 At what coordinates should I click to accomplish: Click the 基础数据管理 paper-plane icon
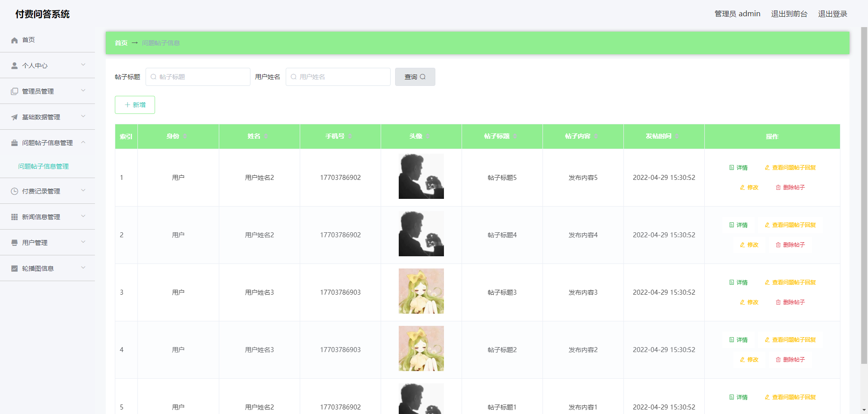point(14,117)
